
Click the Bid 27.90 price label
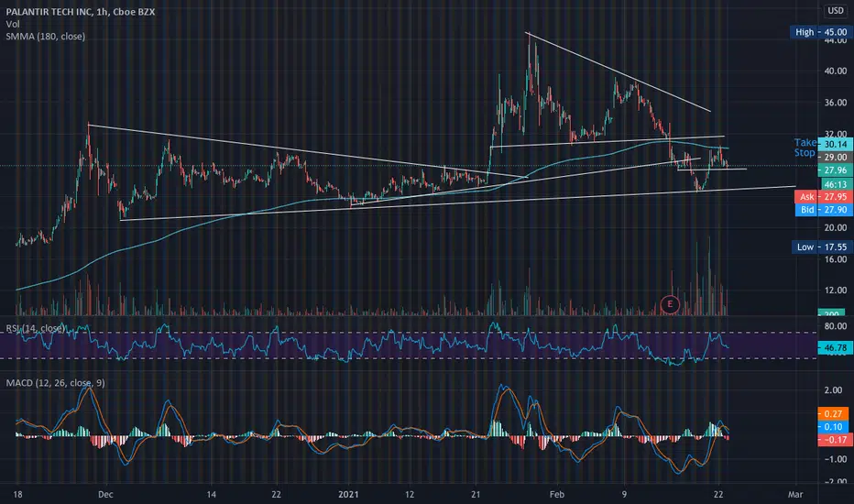824,210
